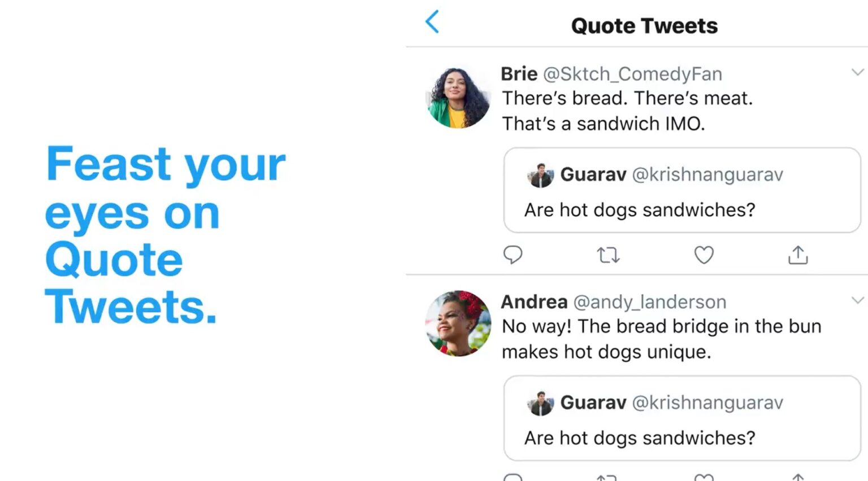Toggle the like heart on Andrea's tweet
This screenshot has width=868, height=481.
[x=703, y=477]
